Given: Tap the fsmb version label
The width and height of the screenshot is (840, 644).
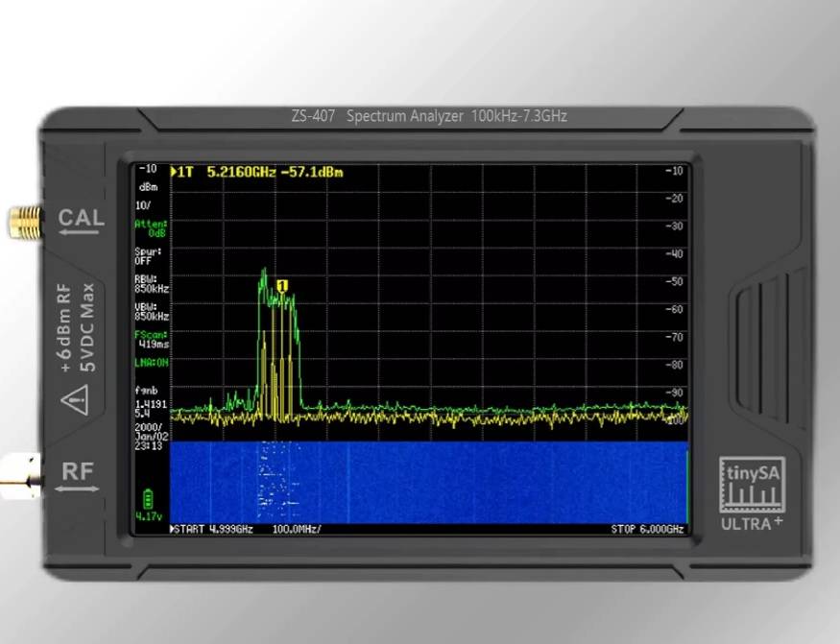Looking at the screenshot, I should click(146, 391).
